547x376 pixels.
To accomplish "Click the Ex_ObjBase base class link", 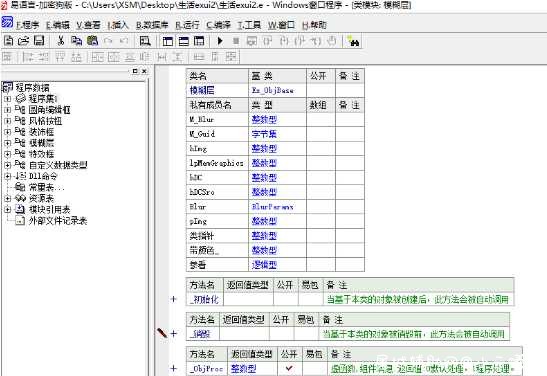I will coord(273,90).
